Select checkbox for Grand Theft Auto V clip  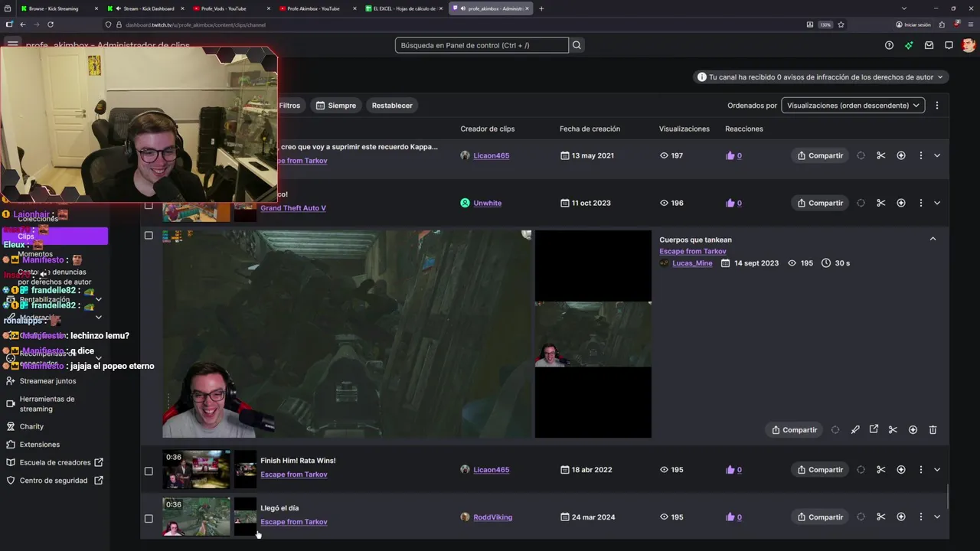149,205
